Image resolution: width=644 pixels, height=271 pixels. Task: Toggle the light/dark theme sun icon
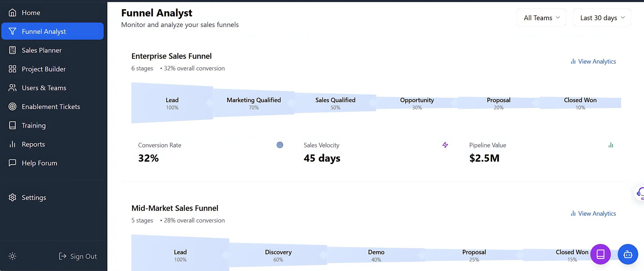pyautogui.click(x=12, y=256)
